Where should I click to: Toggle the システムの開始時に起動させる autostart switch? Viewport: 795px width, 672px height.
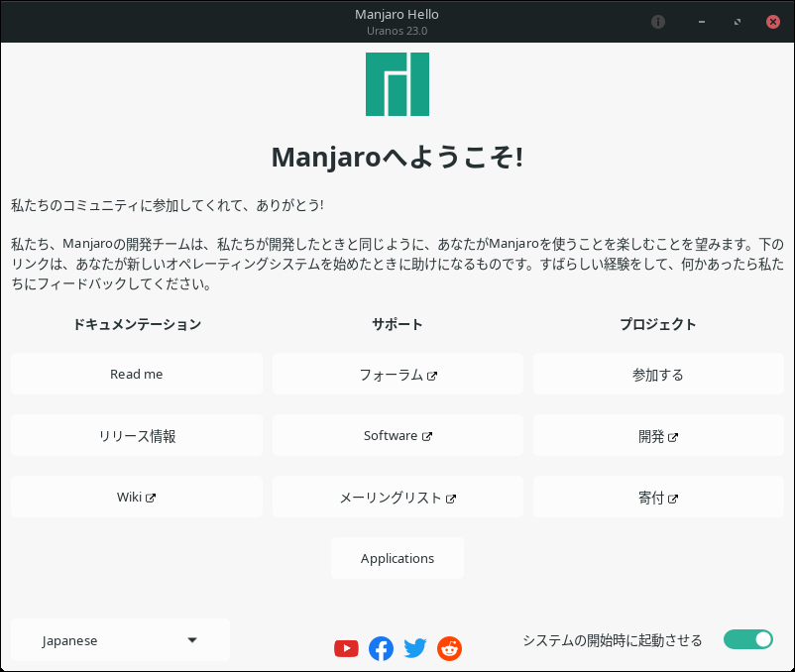pos(748,639)
